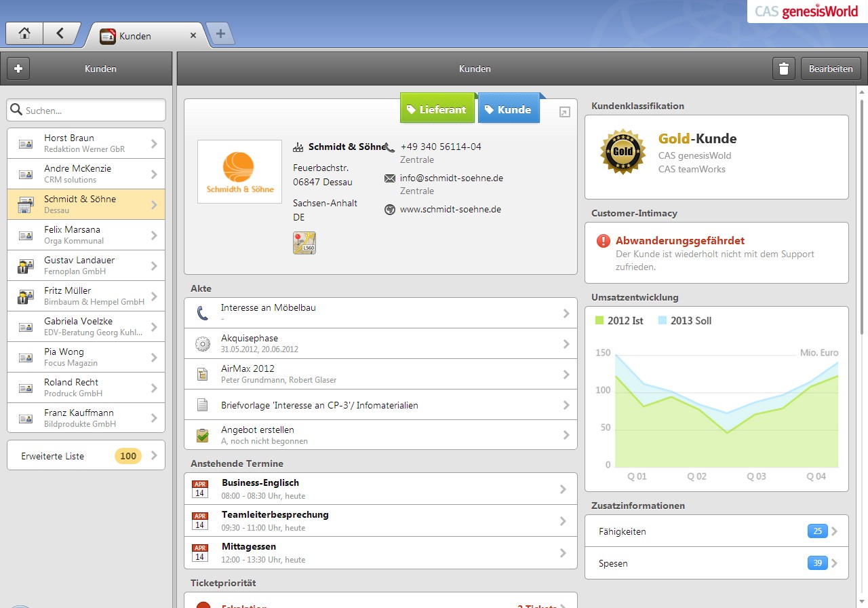The height and width of the screenshot is (608, 868).
Task: Open map location icon under address
Action: click(304, 243)
